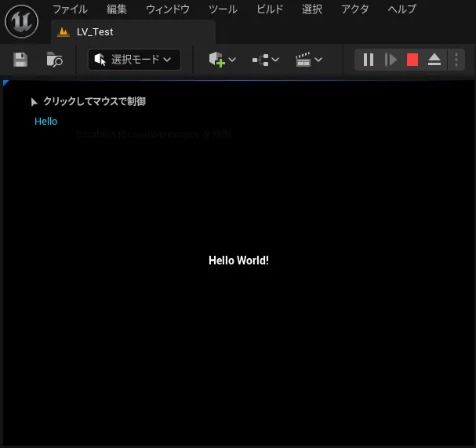
Task: Select the LV_Test level tab
Action: pos(95,32)
